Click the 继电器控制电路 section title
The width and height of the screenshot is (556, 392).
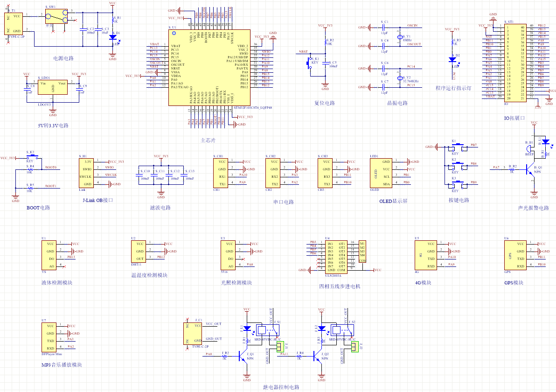(281, 387)
